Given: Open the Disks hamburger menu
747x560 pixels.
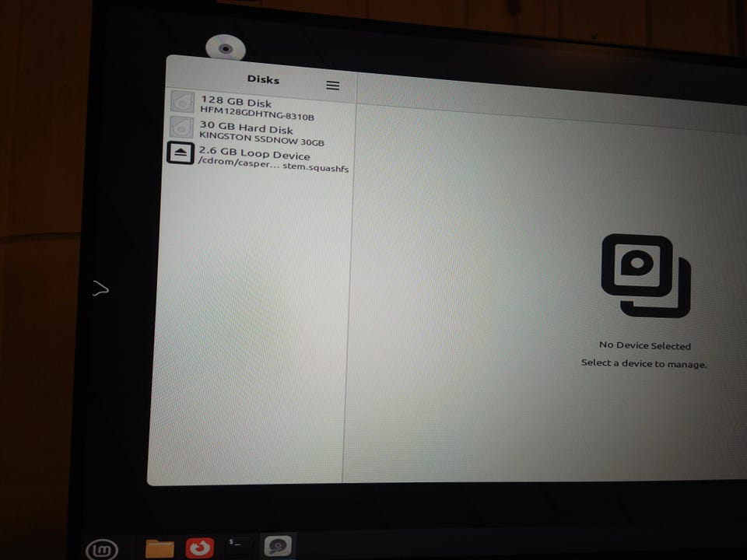Looking at the screenshot, I should coord(332,86).
